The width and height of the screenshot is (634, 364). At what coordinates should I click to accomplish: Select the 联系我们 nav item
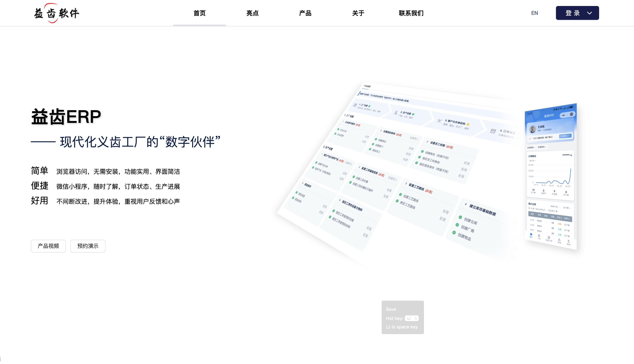tap(411, 13)
